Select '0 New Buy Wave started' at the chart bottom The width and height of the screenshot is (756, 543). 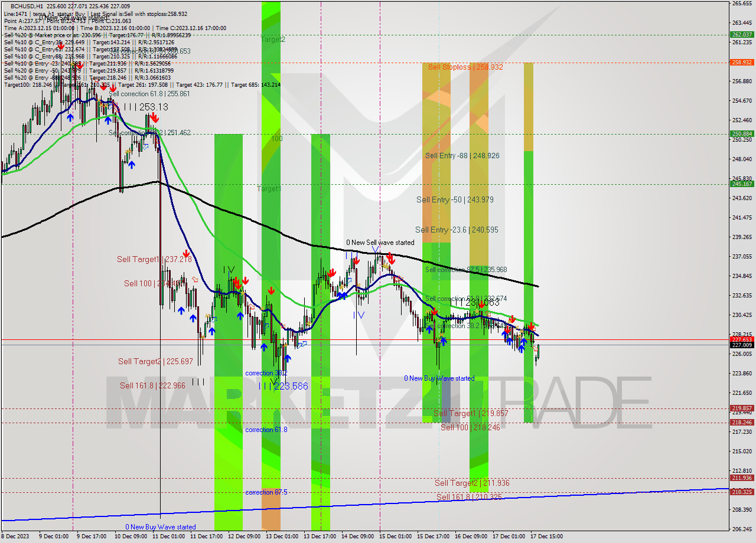coord(160,527)
